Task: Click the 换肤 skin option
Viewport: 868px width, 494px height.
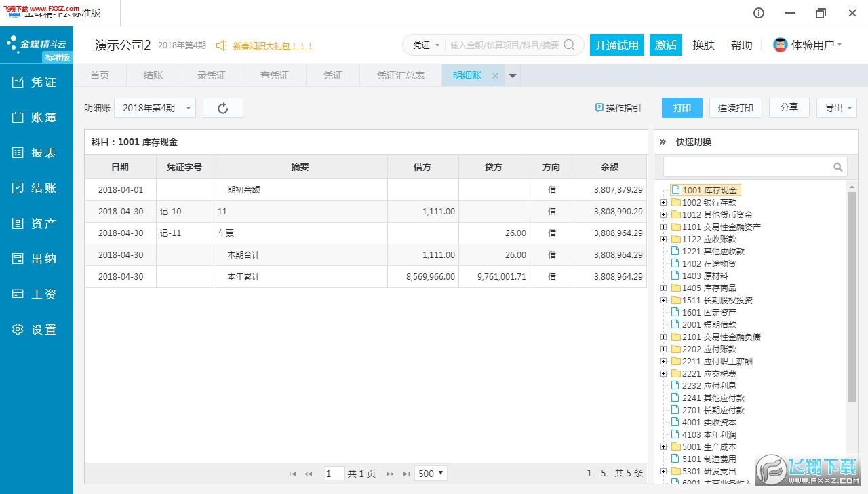Action: 704,45
